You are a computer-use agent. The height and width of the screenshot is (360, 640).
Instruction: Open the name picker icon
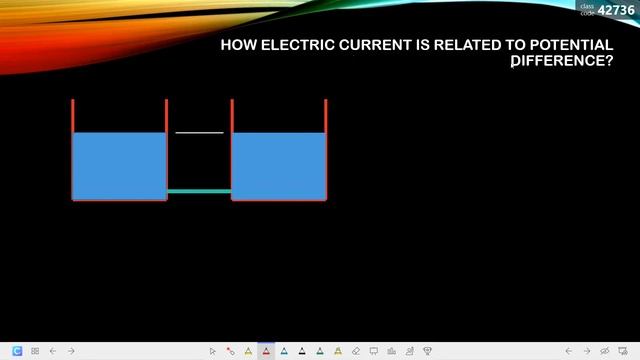410,351
